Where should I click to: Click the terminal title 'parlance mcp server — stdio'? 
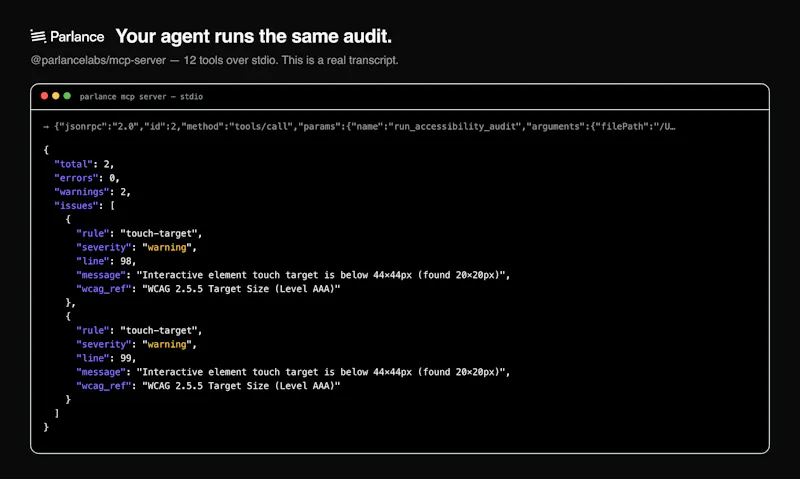[x=141, y=96]
